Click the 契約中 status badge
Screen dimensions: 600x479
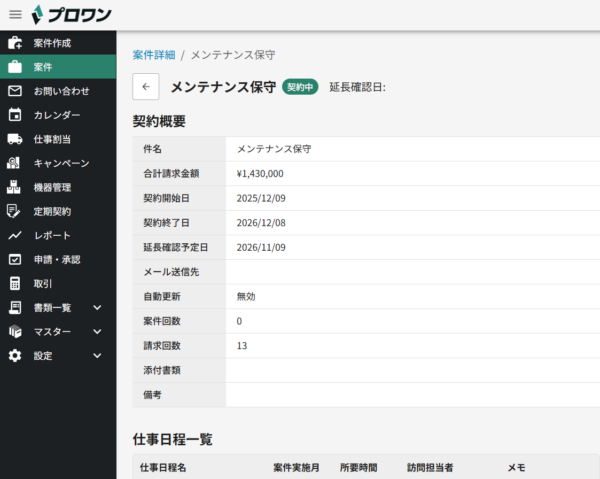(x=300, y=87)
